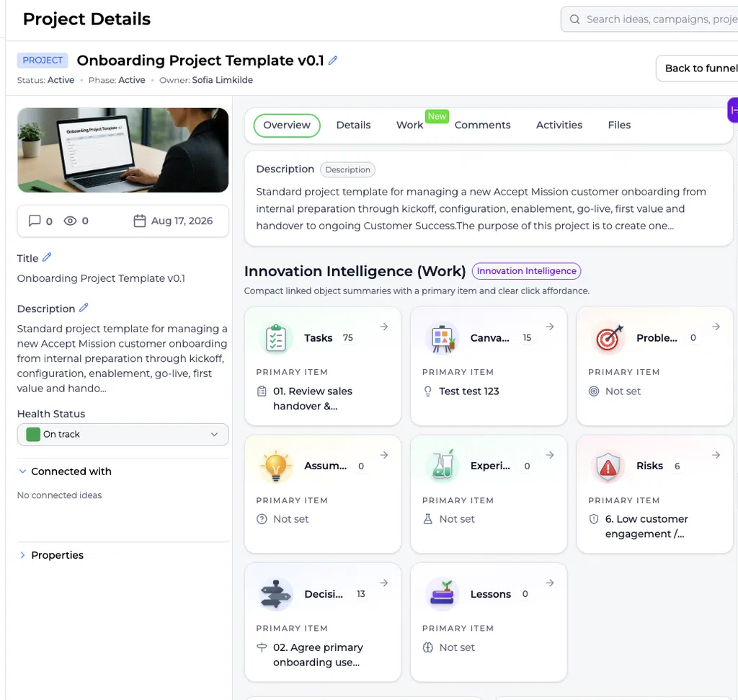This screenshot has height=700, width=738.
Task: Click the Assumptions lightbulb icon
Action: [x=276, y=466]
